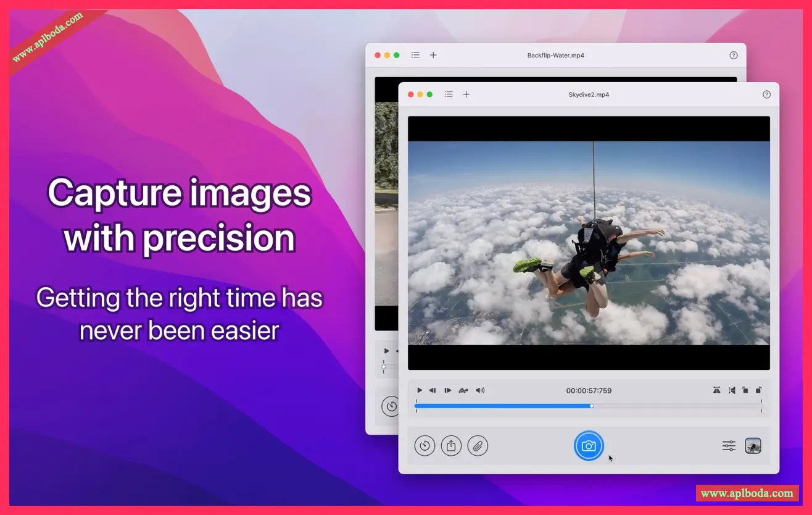The width and height of the screenshot is (812, 515).
Task: Step forward one frame
Action: pyautogui.click(x=448, y=390)
